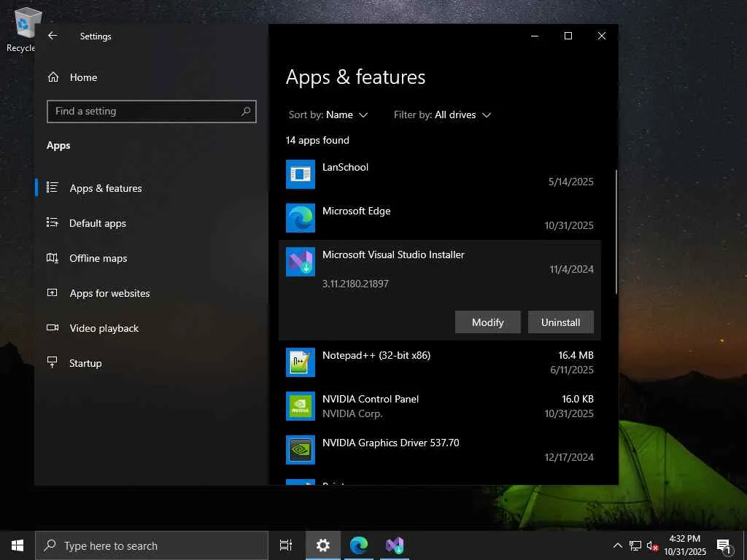Viewport: 747px width, 560px height.
Task: Select Startup in the sidebar
Action: (x=85, y=363)
